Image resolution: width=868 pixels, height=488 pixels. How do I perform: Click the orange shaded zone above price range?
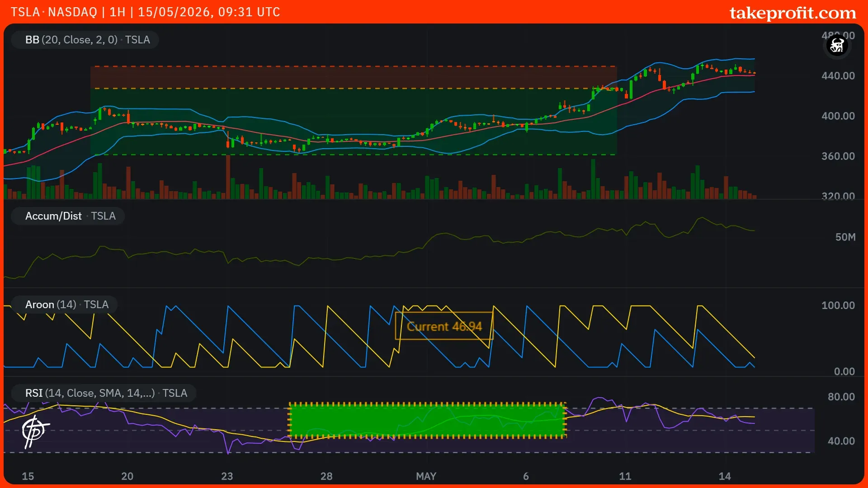354,77
